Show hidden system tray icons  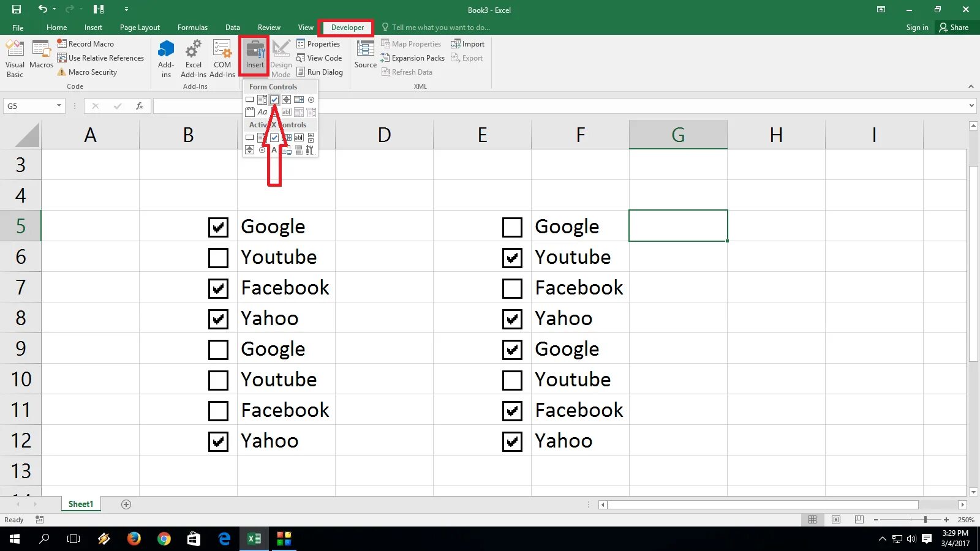[882, 539]
